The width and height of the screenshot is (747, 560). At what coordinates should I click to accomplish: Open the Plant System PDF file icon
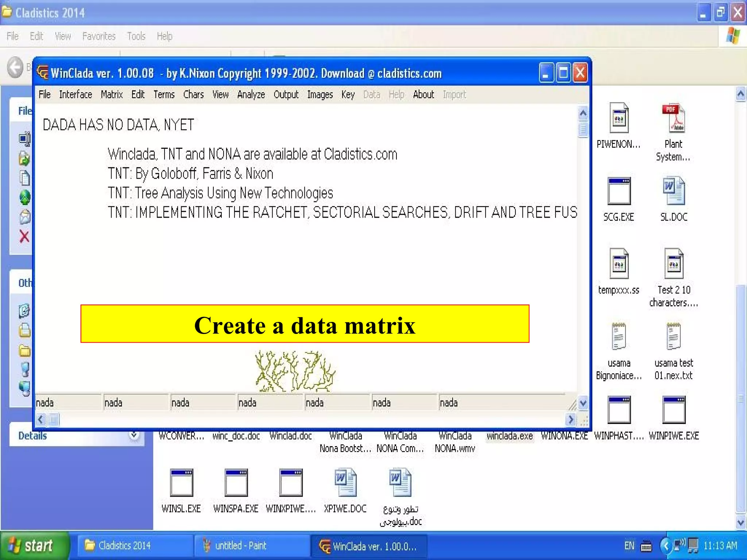673,118
